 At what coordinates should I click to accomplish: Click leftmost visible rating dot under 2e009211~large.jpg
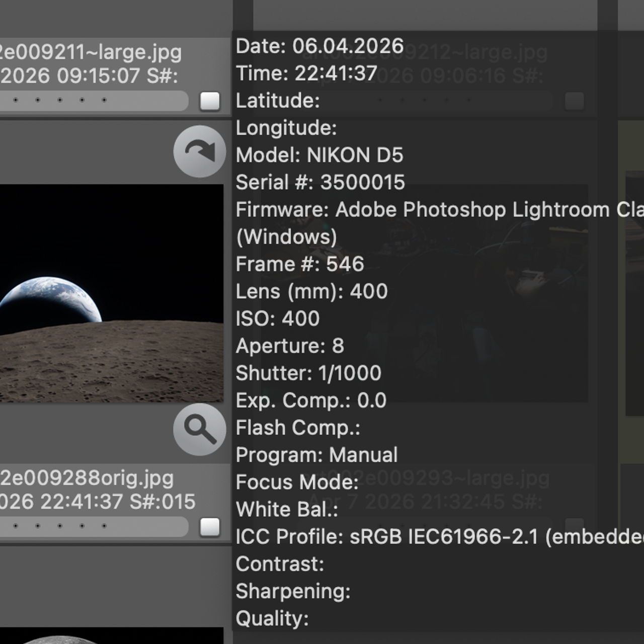click(16, 100)
